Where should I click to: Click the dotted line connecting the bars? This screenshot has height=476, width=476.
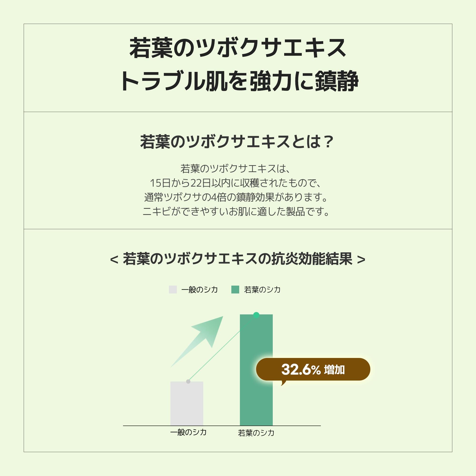point(222,348)
